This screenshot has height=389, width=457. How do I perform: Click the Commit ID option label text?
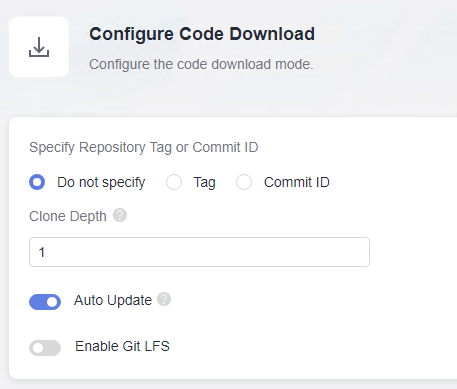click(297, 182)
